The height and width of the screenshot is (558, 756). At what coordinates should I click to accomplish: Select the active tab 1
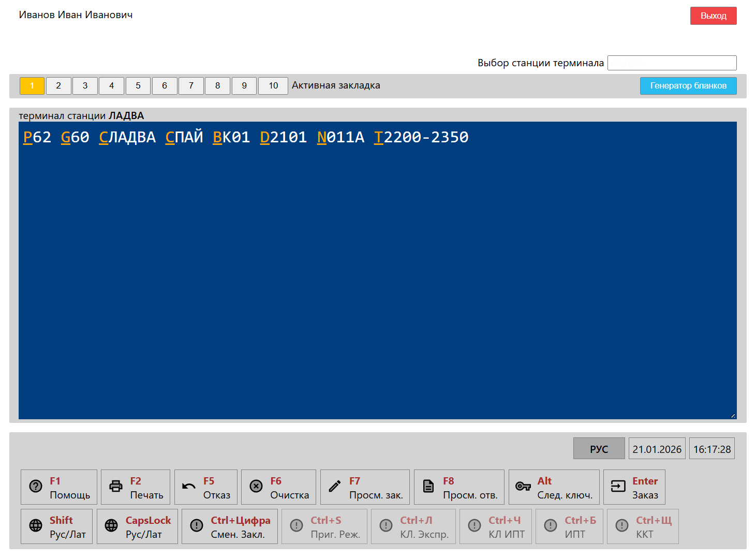pos(32,86)
